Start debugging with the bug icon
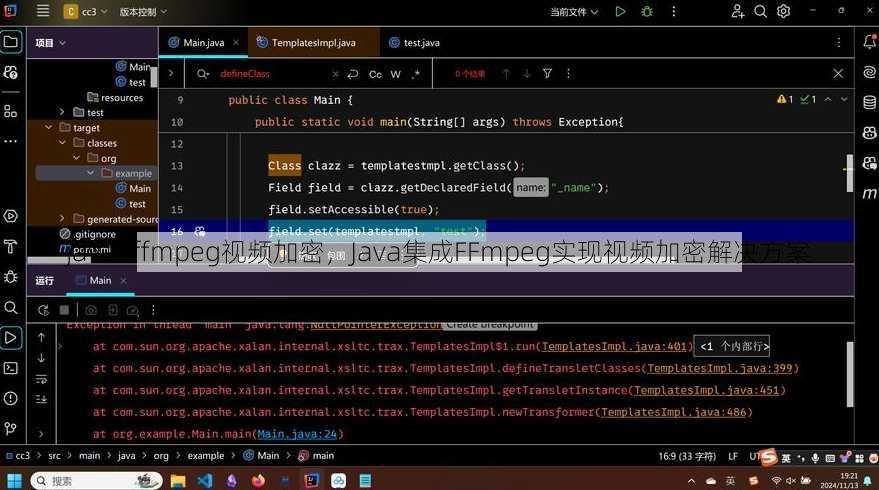879x490 pixels. (647, 11)
